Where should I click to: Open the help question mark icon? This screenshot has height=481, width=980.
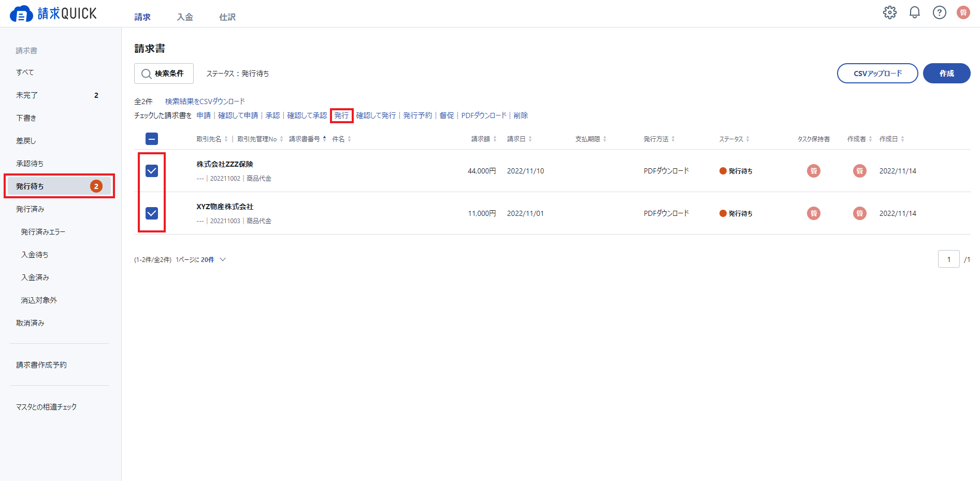click(940, 12)
